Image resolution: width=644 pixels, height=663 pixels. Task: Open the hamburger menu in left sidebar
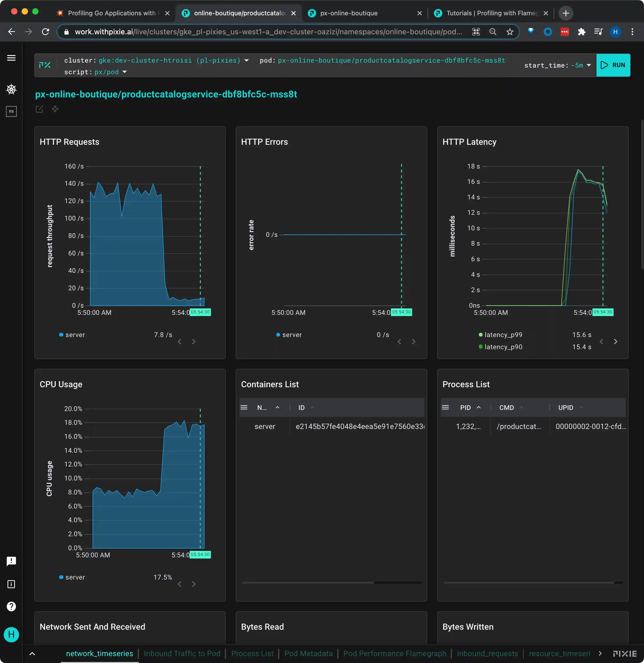pos(11,58)
